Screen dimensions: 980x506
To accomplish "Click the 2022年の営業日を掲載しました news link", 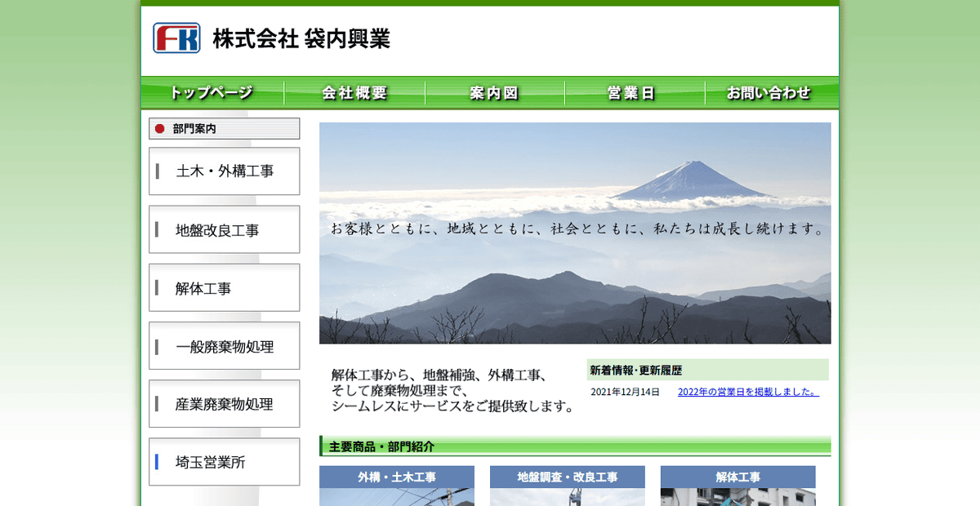I will [x=747, y=391].
